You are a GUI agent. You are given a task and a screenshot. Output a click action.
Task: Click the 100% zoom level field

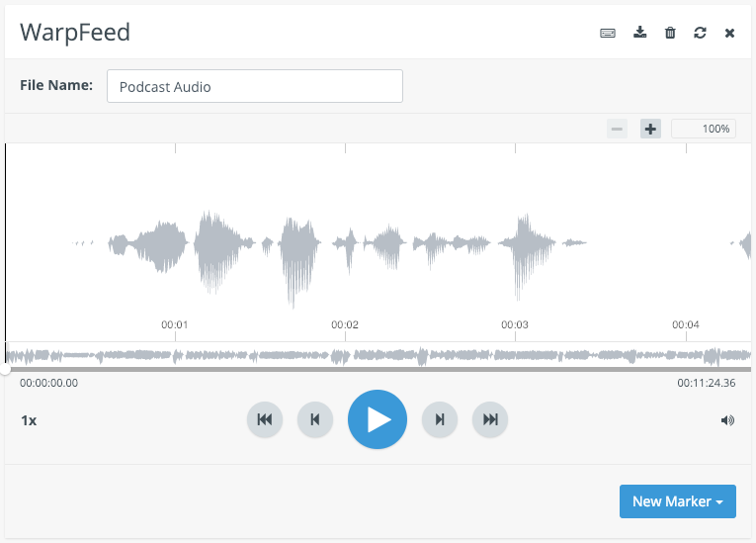click(704, 129)
